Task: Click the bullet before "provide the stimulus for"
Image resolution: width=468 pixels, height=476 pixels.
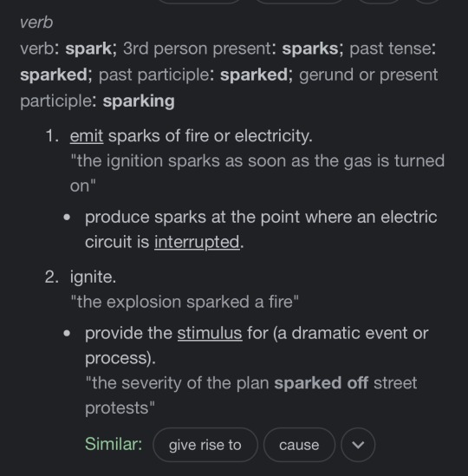Action: (67, 333)
